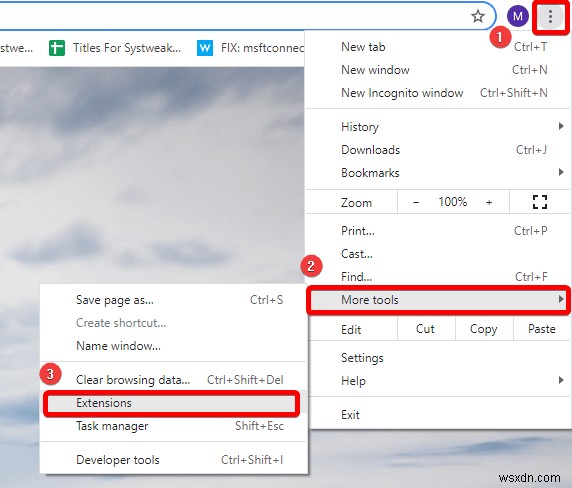The height and width of the screenshot is (488, 572).
Task: Click the 100% zoom level value
Action: 452,202
